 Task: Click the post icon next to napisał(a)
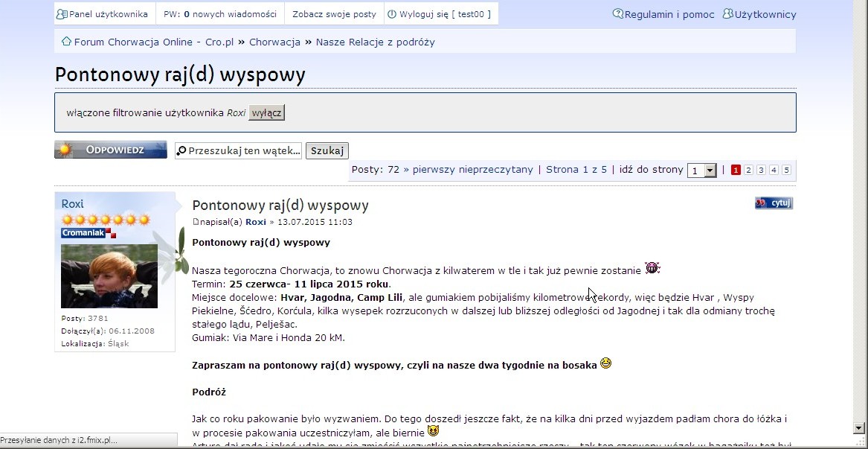(195, 221)
